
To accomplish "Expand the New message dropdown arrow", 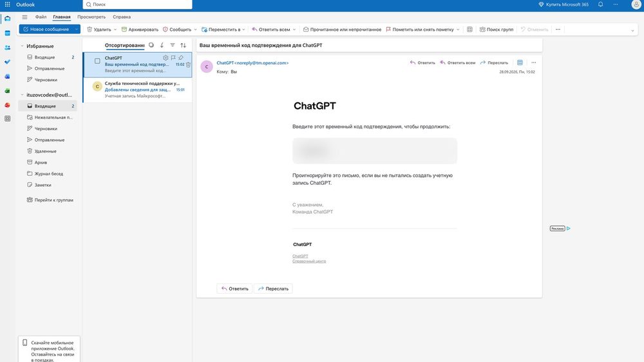I will (77, 29).
